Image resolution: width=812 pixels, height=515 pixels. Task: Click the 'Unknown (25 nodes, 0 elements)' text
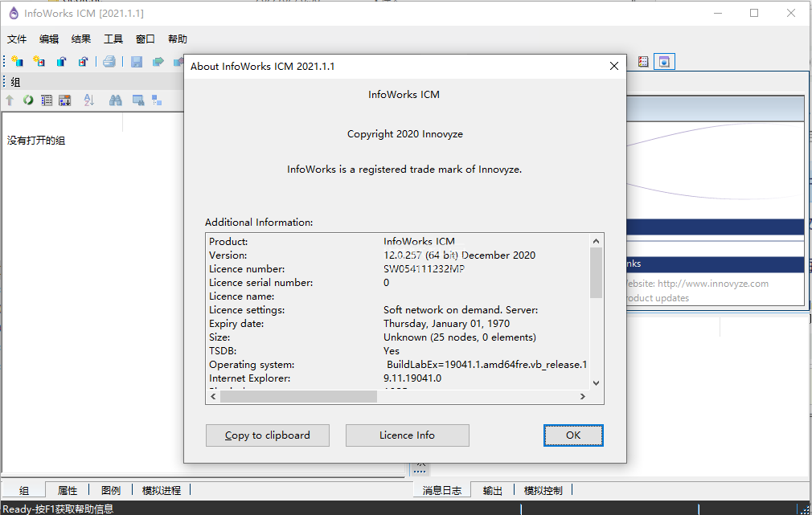(x=460, y=337)
